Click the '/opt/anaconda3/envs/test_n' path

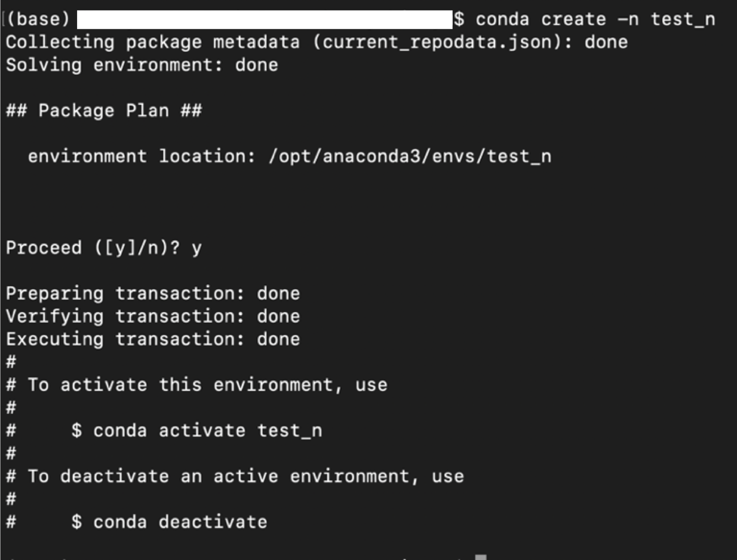[x=410, y=156]
